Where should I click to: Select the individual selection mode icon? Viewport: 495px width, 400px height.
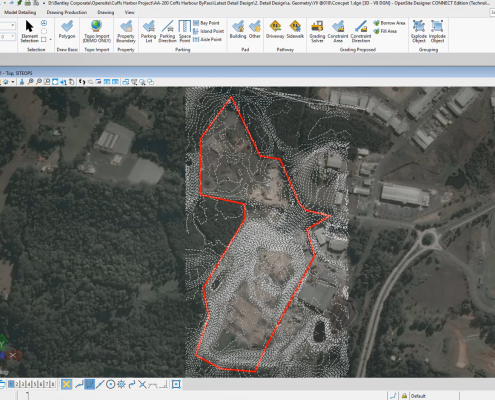(44, 23)
